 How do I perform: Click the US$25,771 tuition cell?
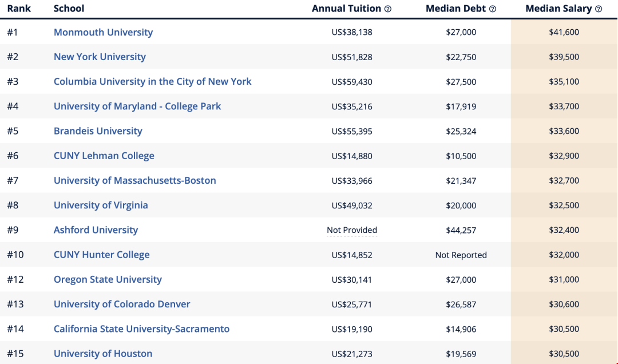click(x=352, y=305)
